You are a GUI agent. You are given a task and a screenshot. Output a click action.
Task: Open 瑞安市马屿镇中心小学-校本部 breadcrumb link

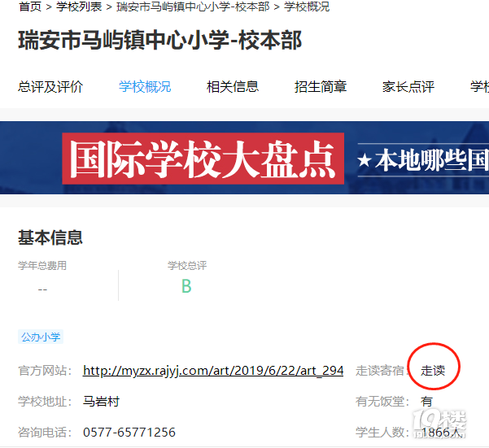click(x=193, y=7)
